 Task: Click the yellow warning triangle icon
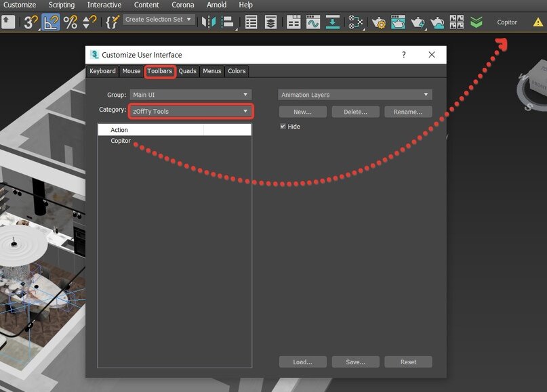pyautogui.click(x=538, y=22)
